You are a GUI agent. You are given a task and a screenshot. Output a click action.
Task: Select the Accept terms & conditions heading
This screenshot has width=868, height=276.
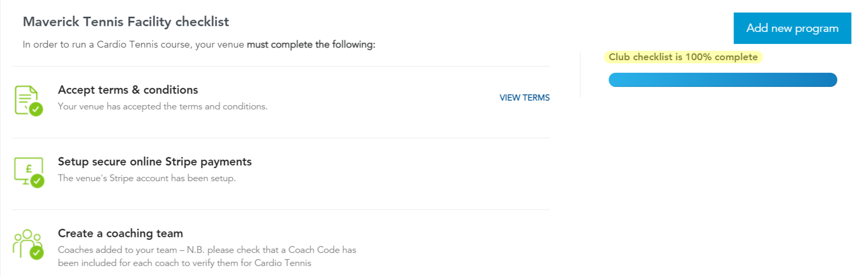(x=128, y=90)
